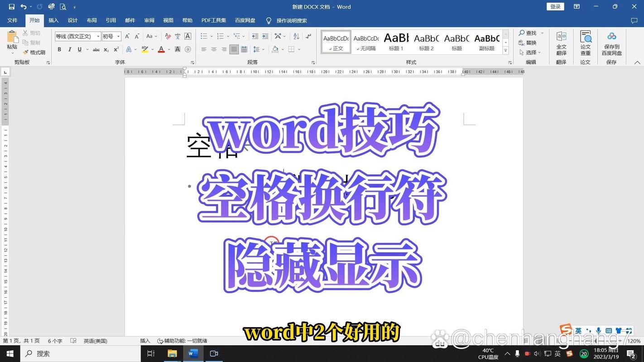Viewport: 644px width, 362px height.
Task: Toggle Underline formatting
Action: 80,49
